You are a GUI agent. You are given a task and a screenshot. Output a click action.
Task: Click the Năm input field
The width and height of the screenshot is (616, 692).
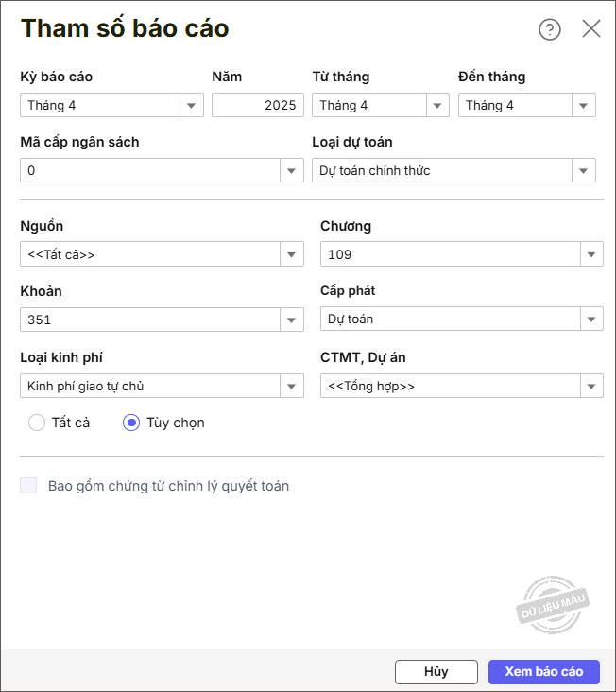pos(257,106)
